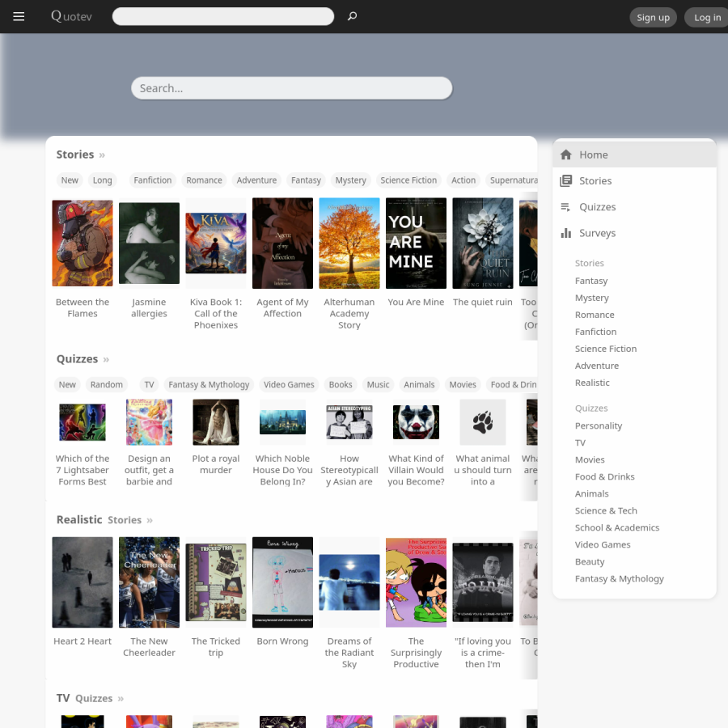Viewport: 728px width, 728px height.
Task: Select the New quizzes filter
Action: pyautogui.click(x=67, y=384)
